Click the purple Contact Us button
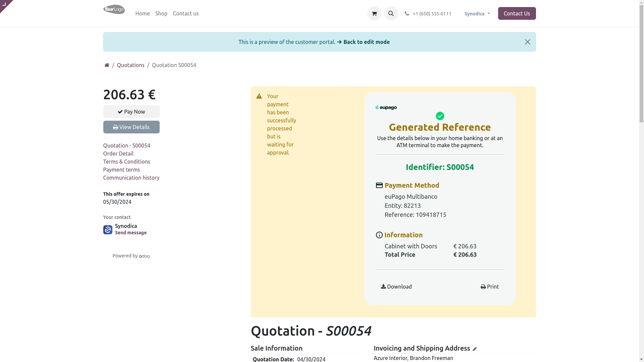The width and height of the screenshot is (644, 362). pyautogui.click(x=517, y=13)
